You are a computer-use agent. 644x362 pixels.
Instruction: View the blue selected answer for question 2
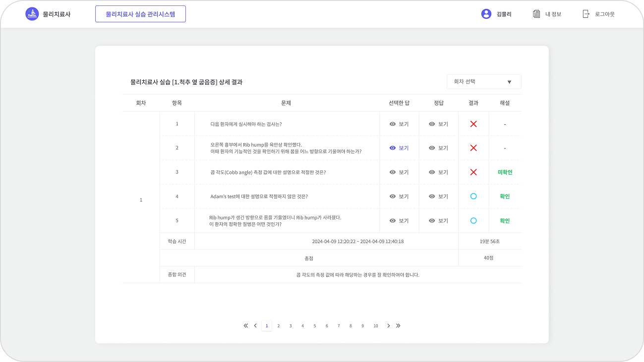399,148
